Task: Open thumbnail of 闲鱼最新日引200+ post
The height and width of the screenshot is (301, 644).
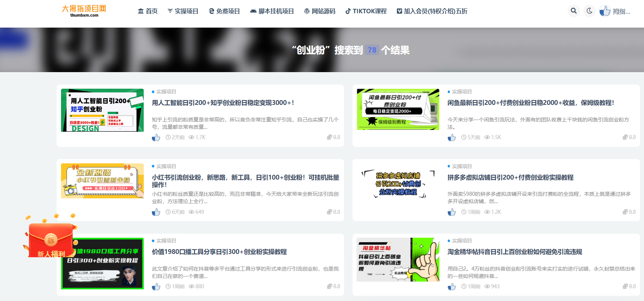Action: pos(398,109)
